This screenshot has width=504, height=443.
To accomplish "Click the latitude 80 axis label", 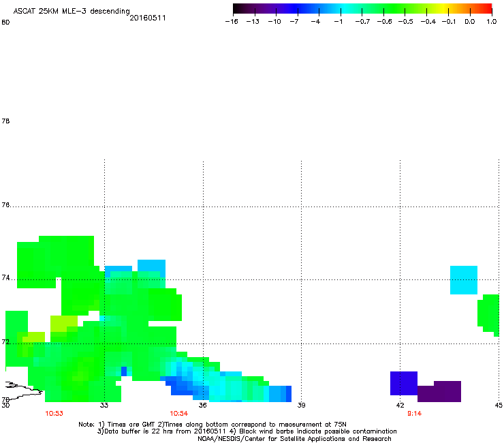I will pyautogui.click(x=5, y=22).
